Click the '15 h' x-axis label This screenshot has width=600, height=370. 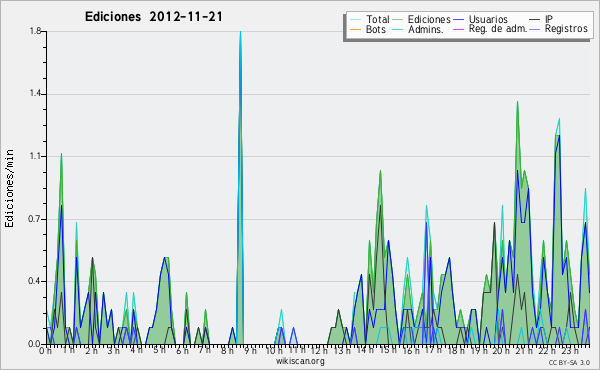[388, 350]
